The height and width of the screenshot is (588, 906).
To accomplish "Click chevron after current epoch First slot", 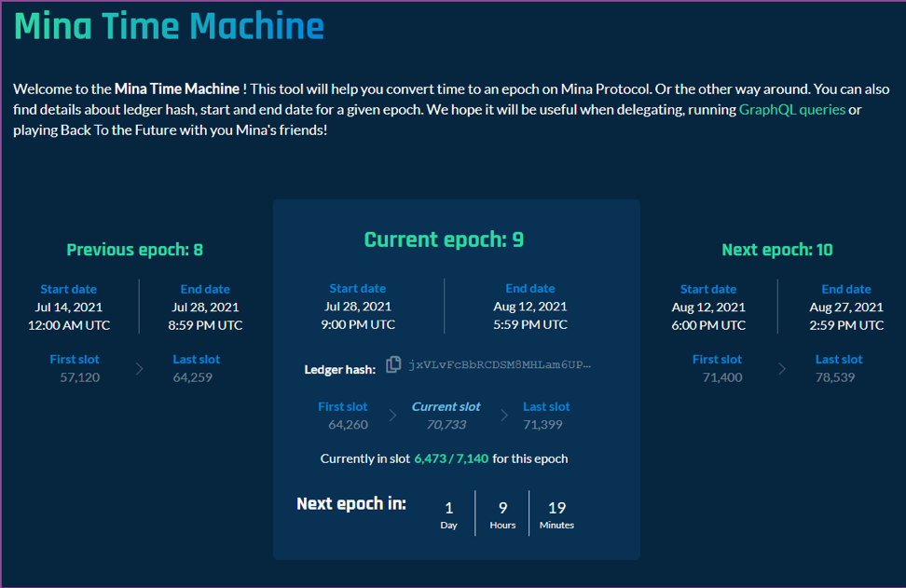I will 392,416.
